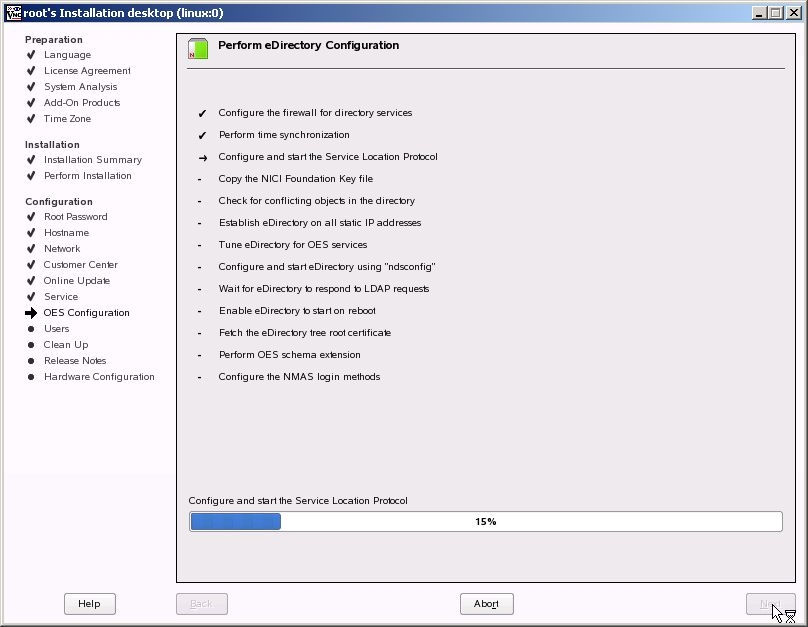Click the checkmark next to Configure the firewall
Image resolution: width=808 pixels, height=627 pixels.
point(203,113)
